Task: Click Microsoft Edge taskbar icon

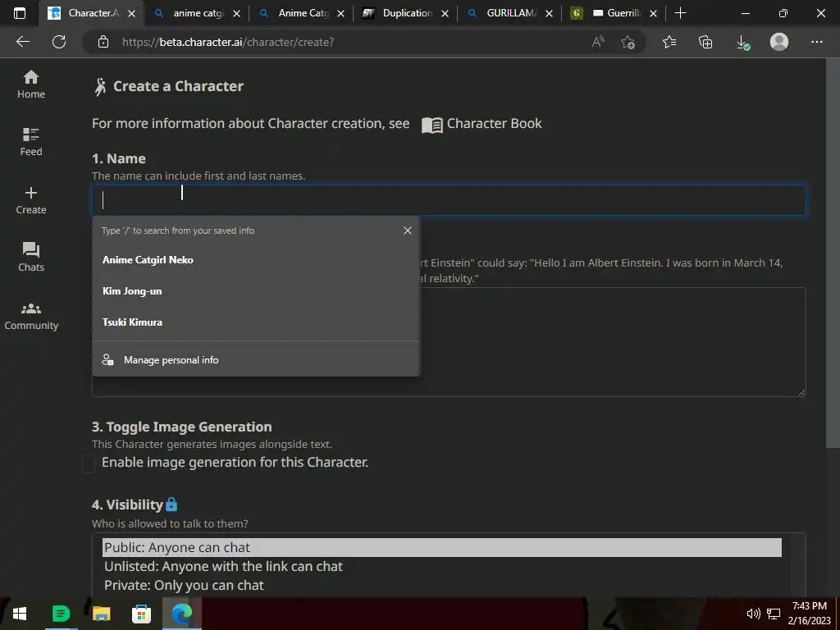Action: tap(181, 614)
